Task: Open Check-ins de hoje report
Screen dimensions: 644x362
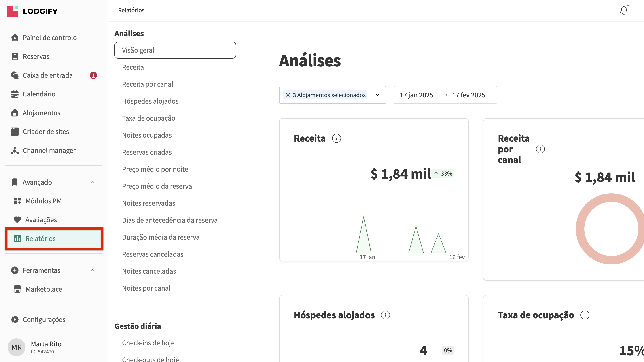Action: click(148, 343)
